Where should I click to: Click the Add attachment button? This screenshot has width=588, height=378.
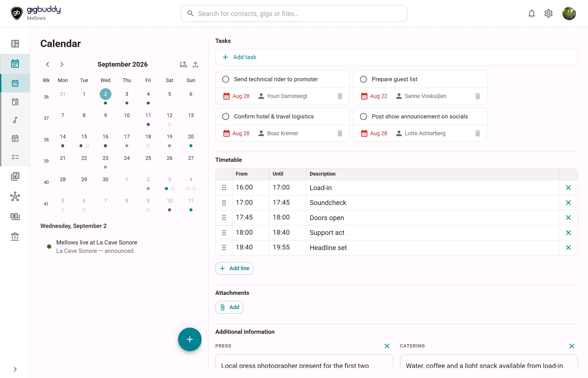point(229,307)
